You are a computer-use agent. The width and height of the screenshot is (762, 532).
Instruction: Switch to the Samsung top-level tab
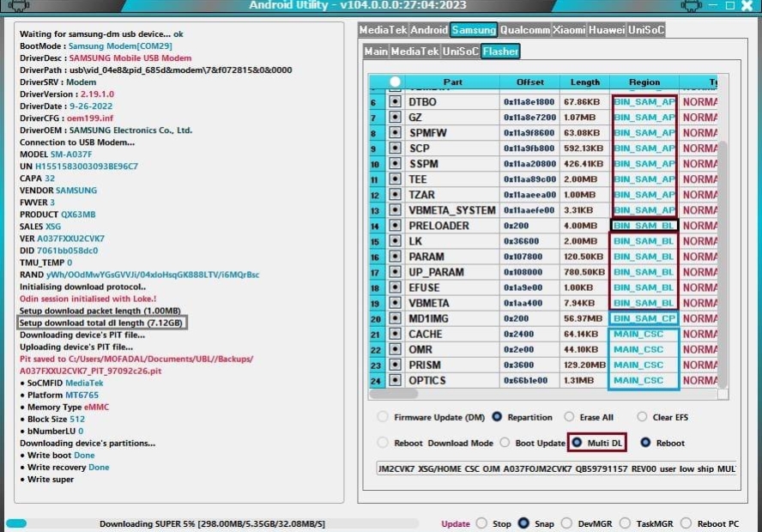tap(474, 30)
